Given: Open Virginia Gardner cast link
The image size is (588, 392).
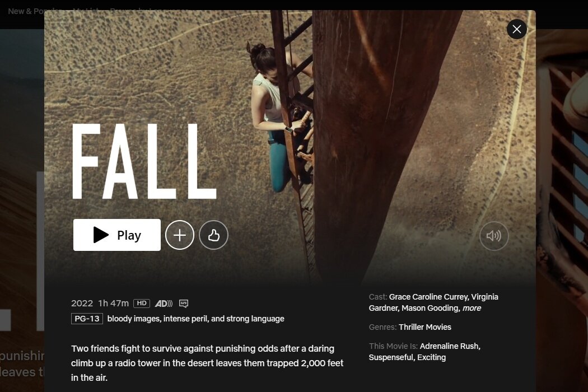Looking at the screenshot, I should [x=433, y=303].
